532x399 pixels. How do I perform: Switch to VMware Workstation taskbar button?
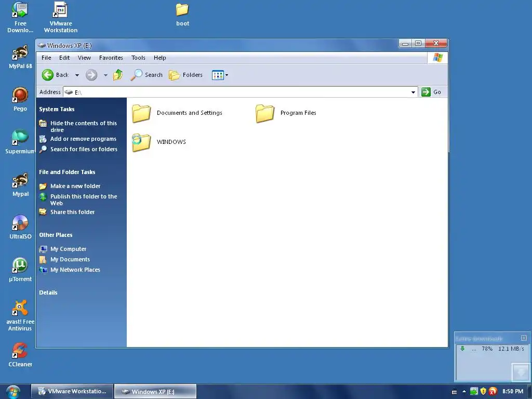[x=72, y=391]
